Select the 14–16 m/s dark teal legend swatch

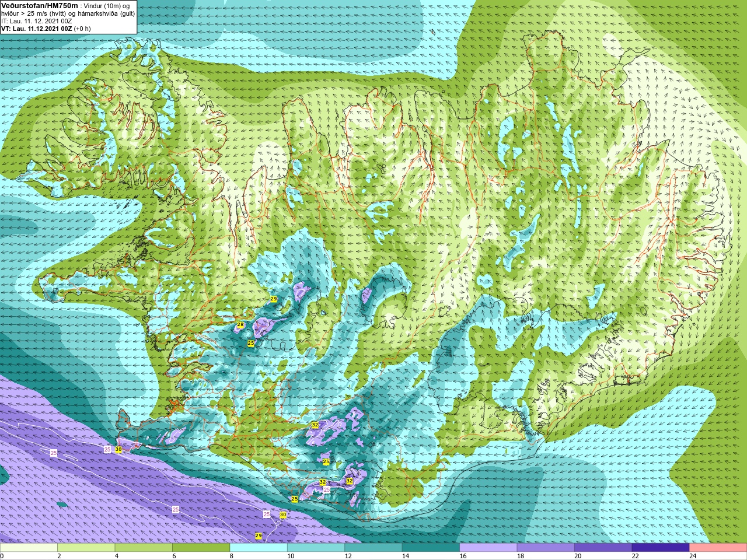tap(431, 548)
